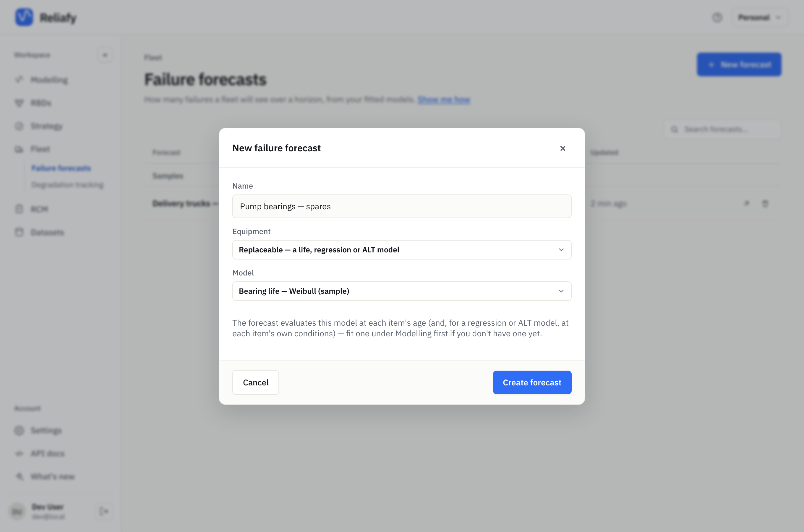
Task: Select Failure forecasts in sidebar
Action: [x=61, y=168]
